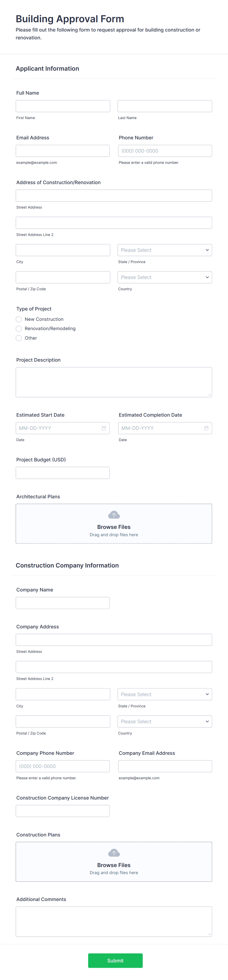Click the calendar icon for Estimated Start Date
The image size is (228, 980).
pyautogui.click(x=104, y=428)
